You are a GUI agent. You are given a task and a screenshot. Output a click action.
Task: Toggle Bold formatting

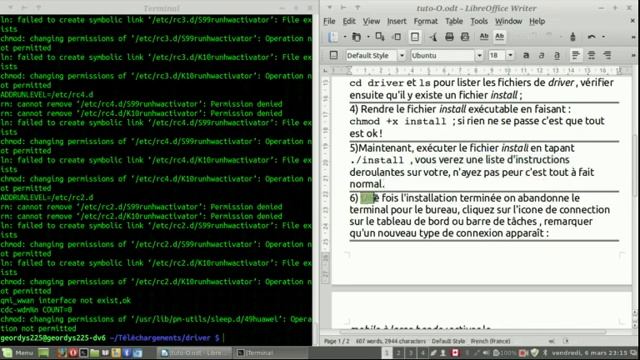point(526,55)
